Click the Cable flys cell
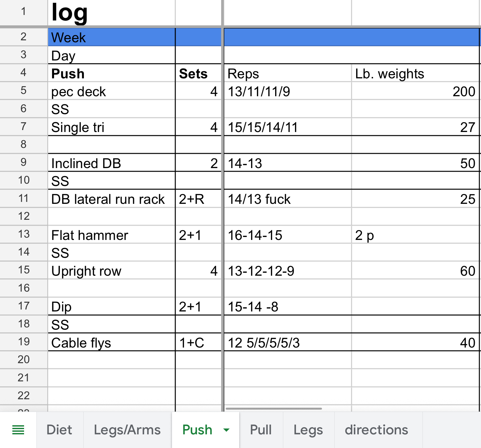481x448 pixels. coord(111,343)
